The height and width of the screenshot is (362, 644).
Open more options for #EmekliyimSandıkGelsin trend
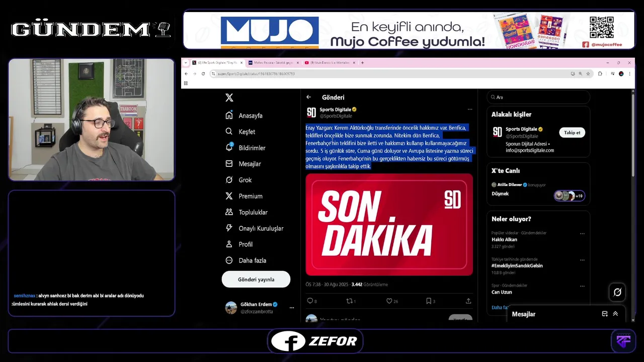pos(582,260)
